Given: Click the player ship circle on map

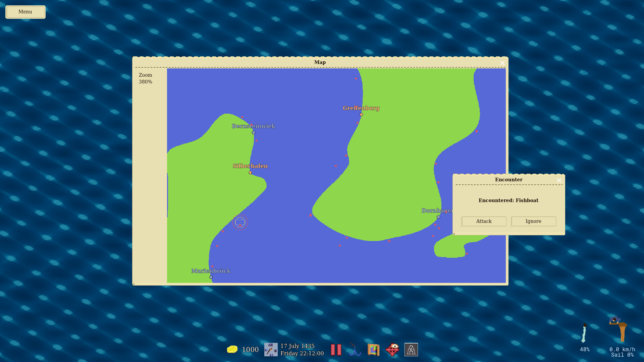Looking at the screenshot, I should (x=240, y=222).
